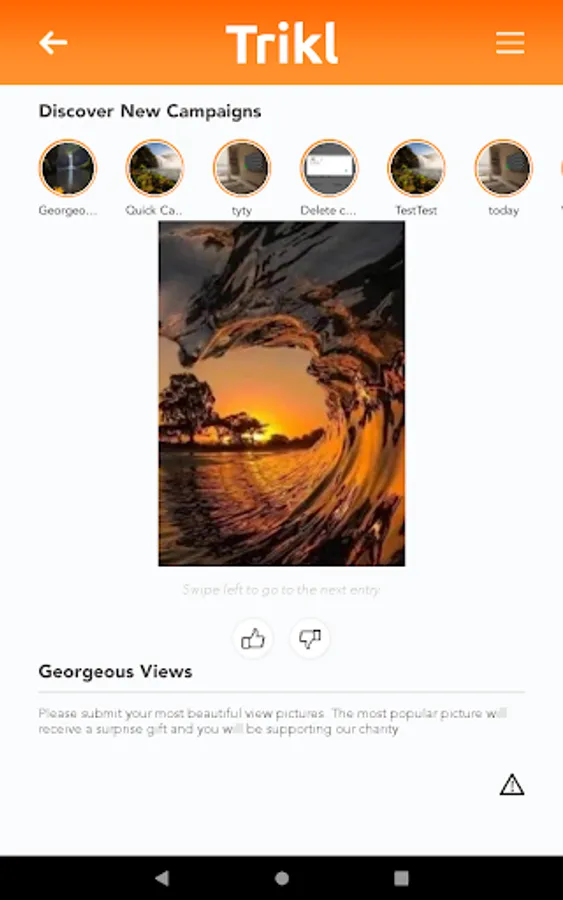Tap the thumbs down dislike button
Image resolution: width=563 pixels, height=900 pixels.
(310, 638)
